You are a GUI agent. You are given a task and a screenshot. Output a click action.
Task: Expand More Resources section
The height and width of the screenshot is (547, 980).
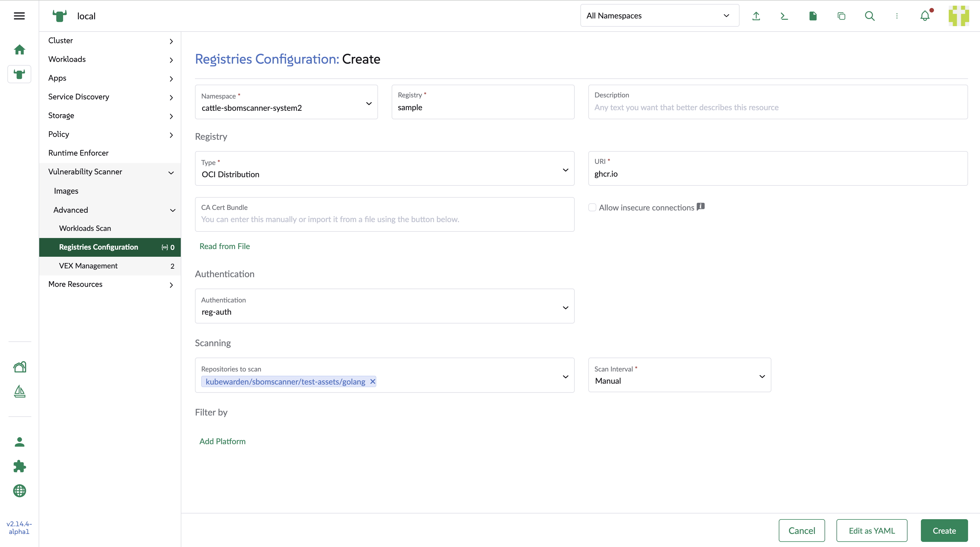110,284
